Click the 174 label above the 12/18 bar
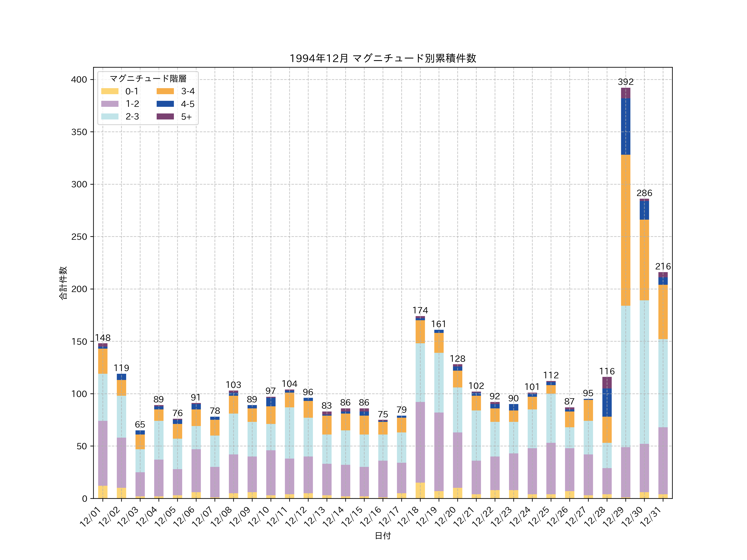Image resolution: width=747 pixels, height=560 pixels. pyautogui.click(x=420, y=310)
